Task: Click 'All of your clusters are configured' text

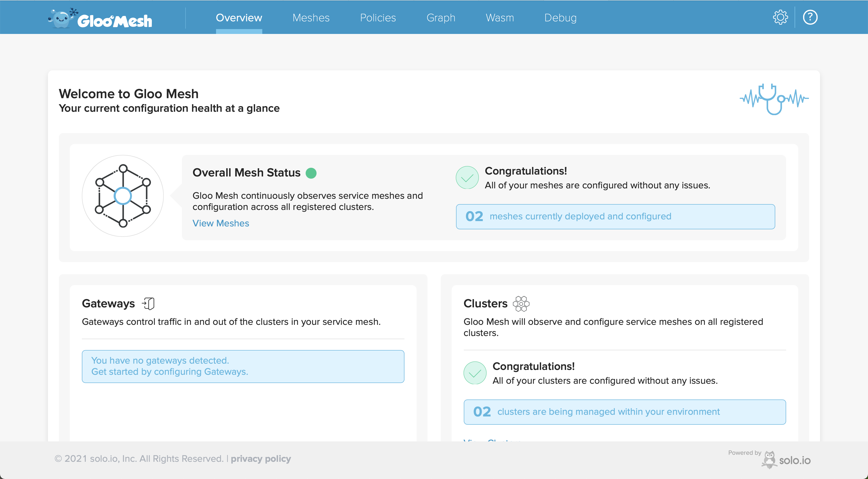Action: pyautogui.click(x=605, y=381)
